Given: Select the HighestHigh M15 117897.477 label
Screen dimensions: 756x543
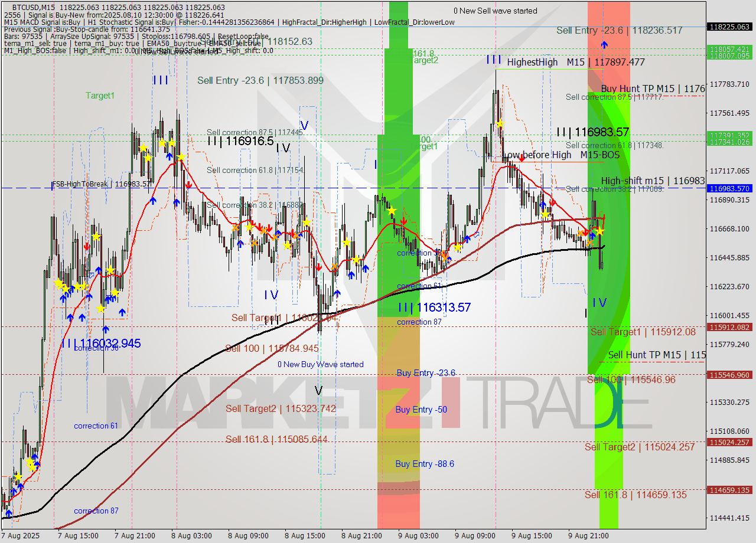Looking at the screenshot, I should coord(575,62).
